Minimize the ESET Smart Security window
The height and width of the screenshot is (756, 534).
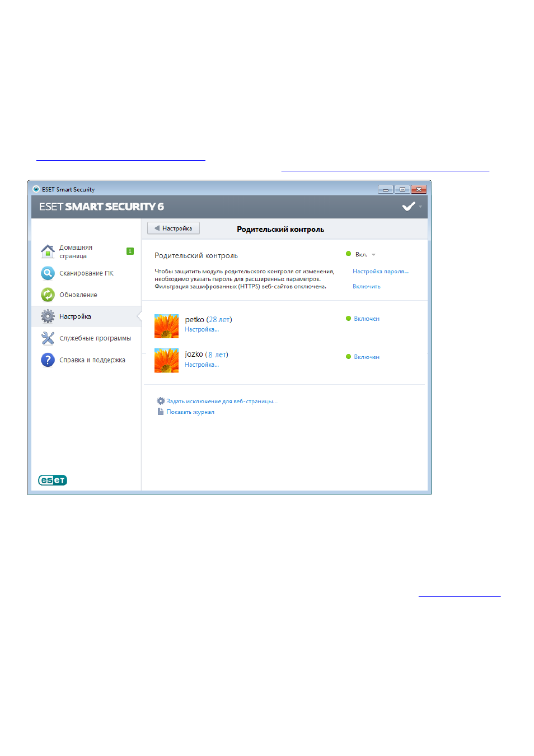pos(386,189)
